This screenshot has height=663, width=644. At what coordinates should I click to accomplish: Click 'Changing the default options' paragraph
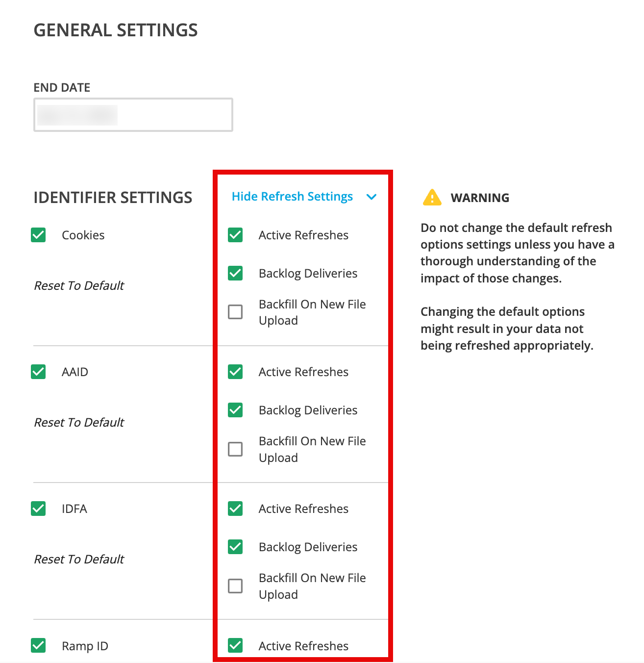pyautogui.click(x=507, y=329)
